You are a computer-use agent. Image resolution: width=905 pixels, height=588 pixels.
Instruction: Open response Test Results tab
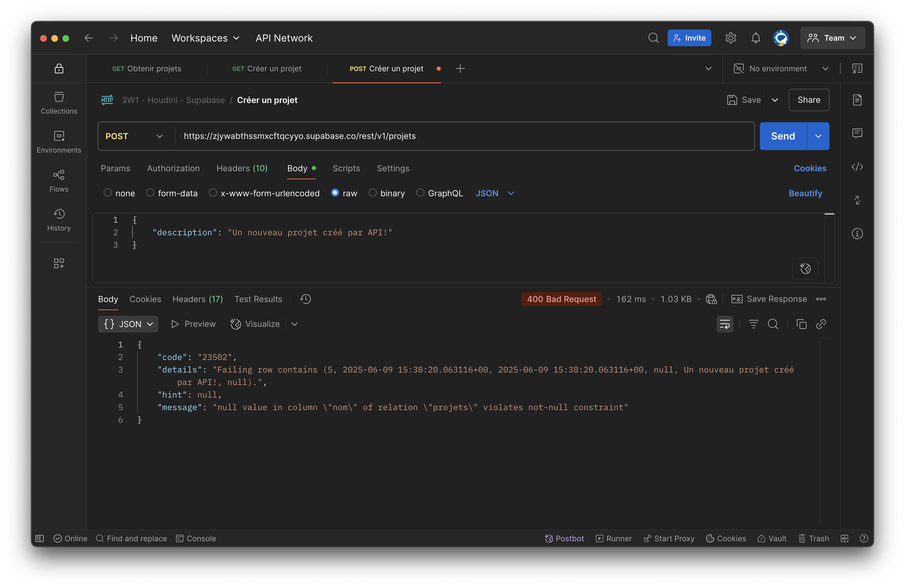(x=258, y=299)
